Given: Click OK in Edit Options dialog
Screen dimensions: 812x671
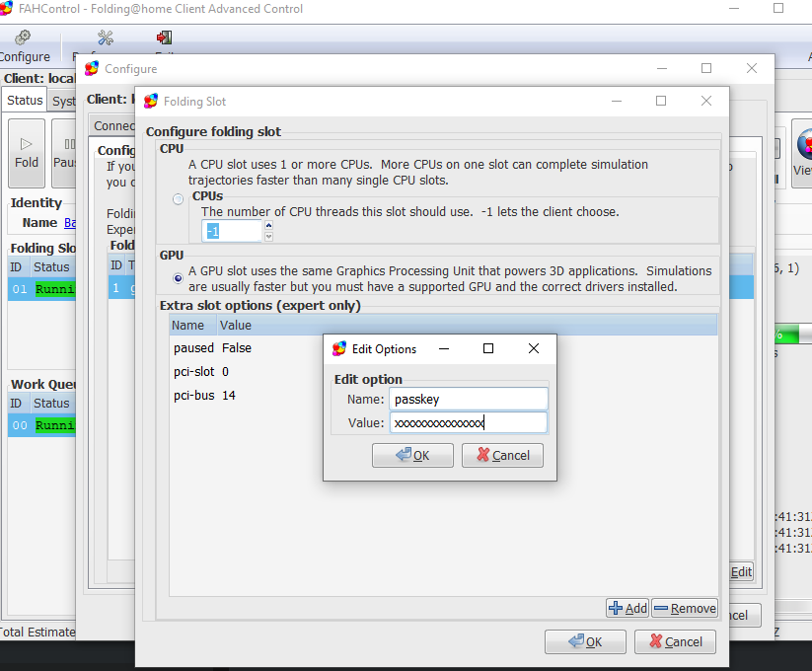Looking at the screenshot, I should tap(412, 455).
